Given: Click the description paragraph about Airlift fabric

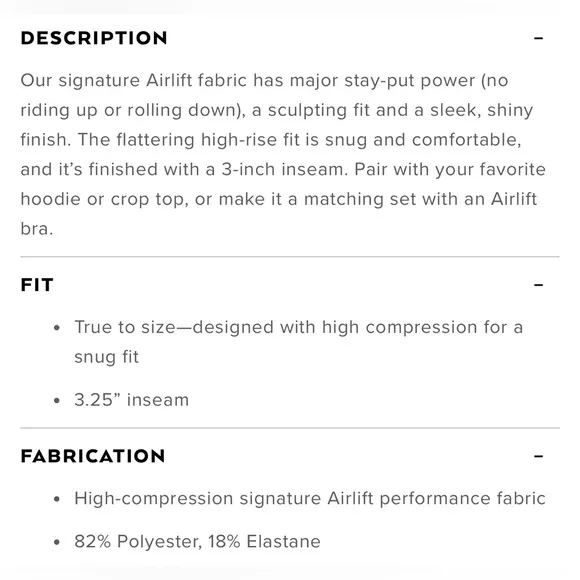Looking at the screenshot, I should 283,154.
